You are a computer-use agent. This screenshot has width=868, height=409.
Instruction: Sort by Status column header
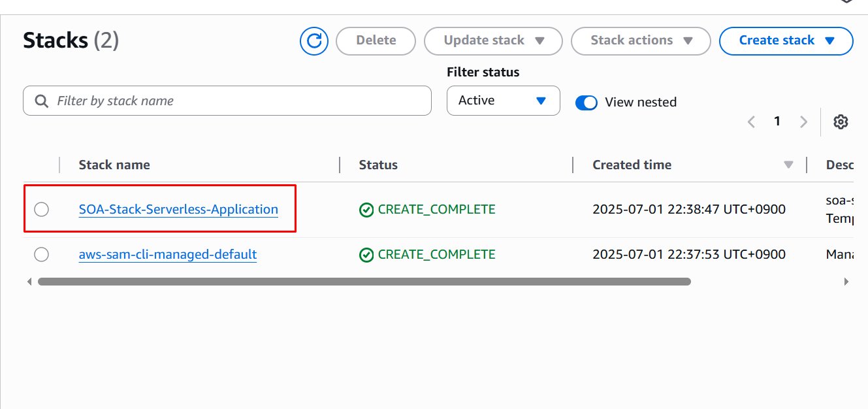click(x=378, y=165)
